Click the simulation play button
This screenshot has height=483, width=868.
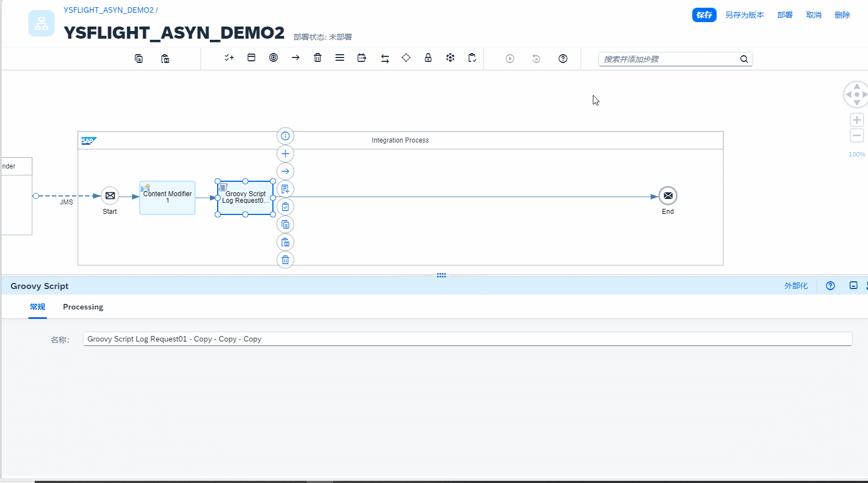click(510, 59)
